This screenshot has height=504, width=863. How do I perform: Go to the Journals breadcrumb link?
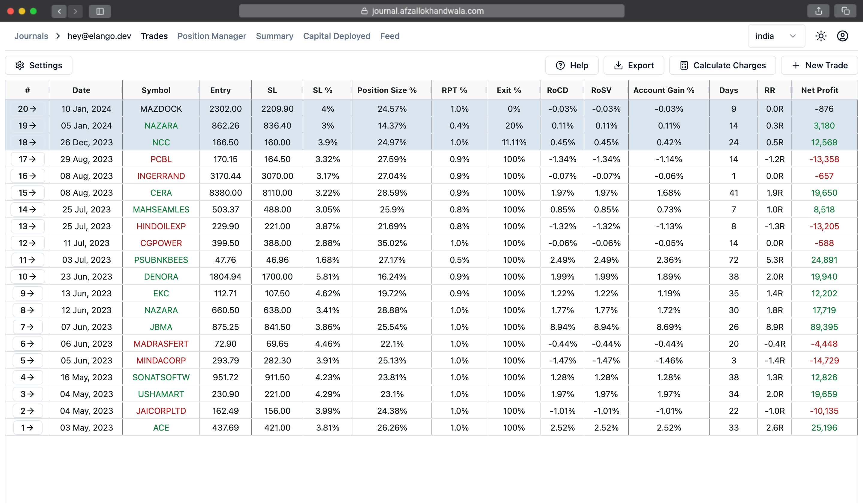point(31,36)
